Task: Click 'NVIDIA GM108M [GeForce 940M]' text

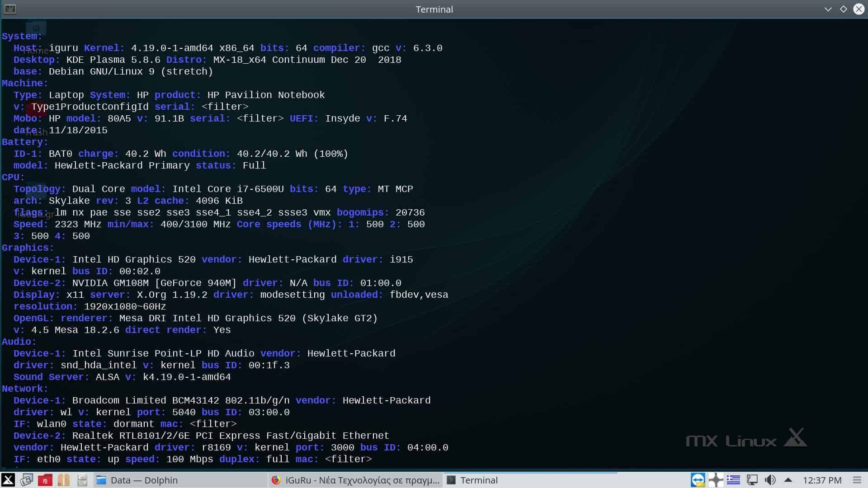Action: pos(154,283)
